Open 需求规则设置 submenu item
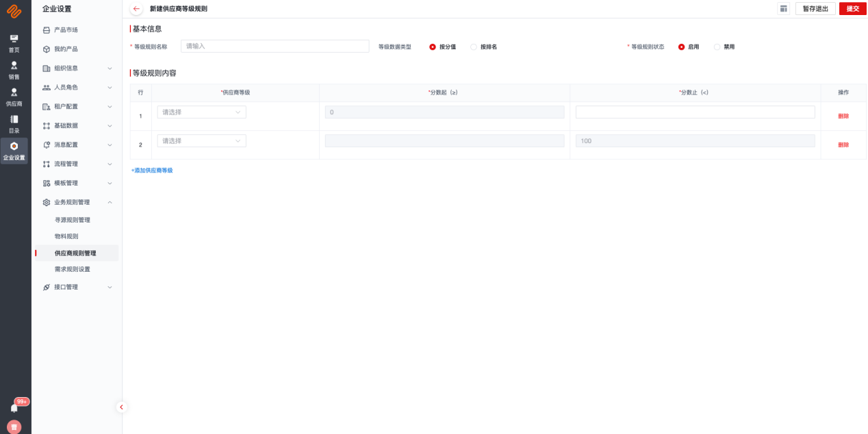Viewport: 868px width, 434px height. [x=73, y=270]
